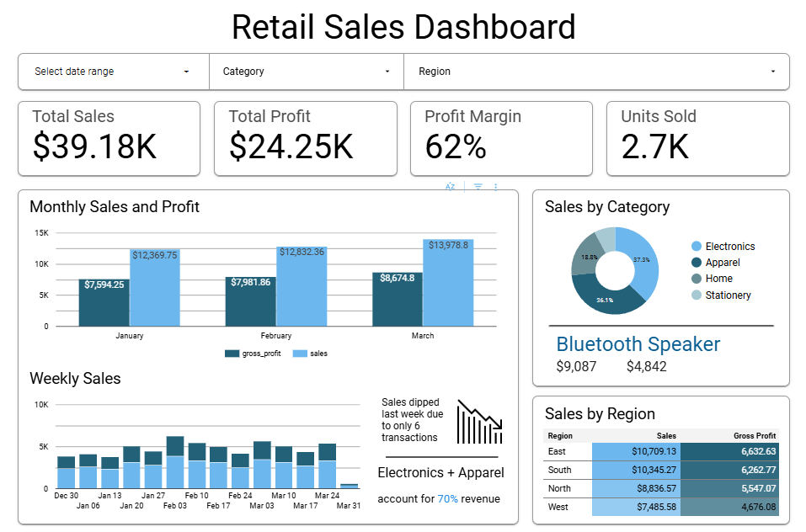Select the Bluetooth Speaker title
806x532 pixels.
[x=638, y=343]
